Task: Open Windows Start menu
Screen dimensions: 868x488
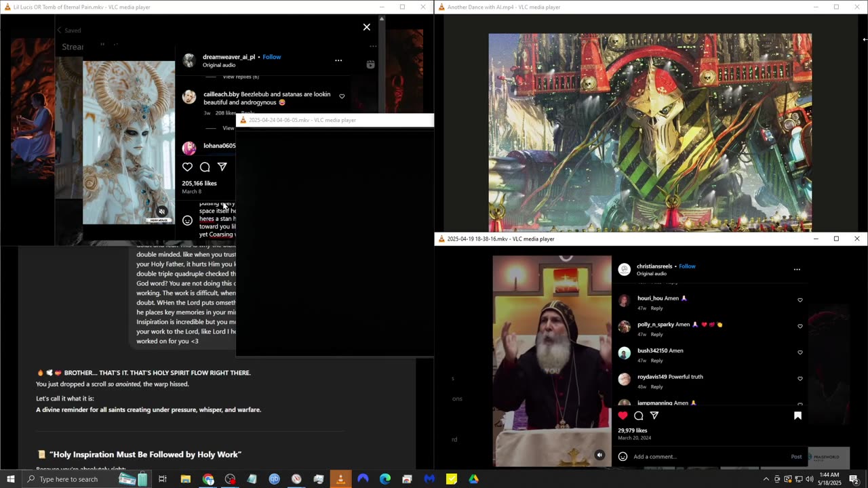Action: (x=10, y=479)
